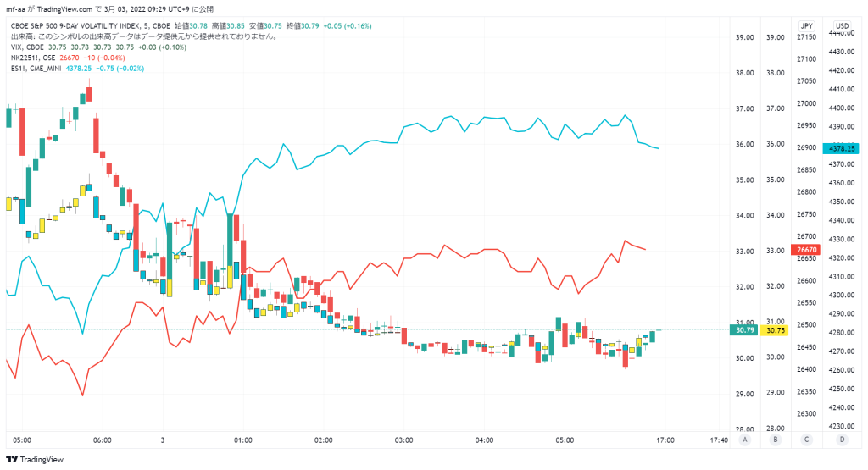Select the VIX, CBOE legend row

point(99,47)
